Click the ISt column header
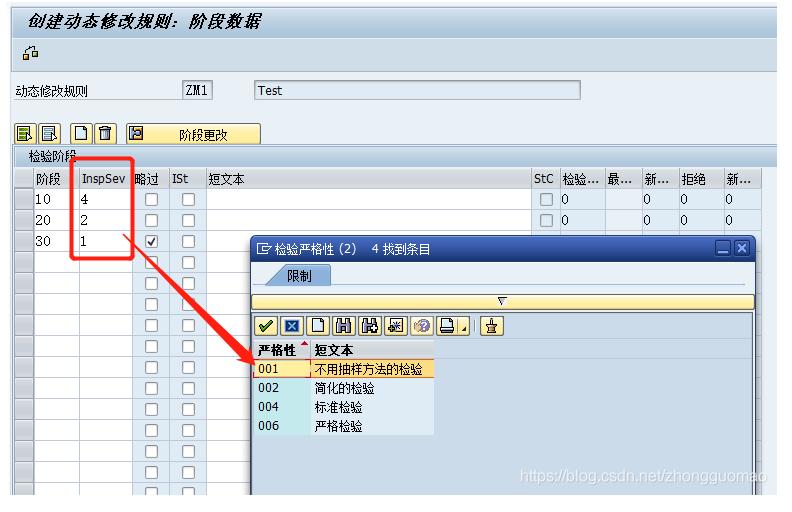Image resolution: width=792 pixels, height=512 pixels. (x=187, y=179)
